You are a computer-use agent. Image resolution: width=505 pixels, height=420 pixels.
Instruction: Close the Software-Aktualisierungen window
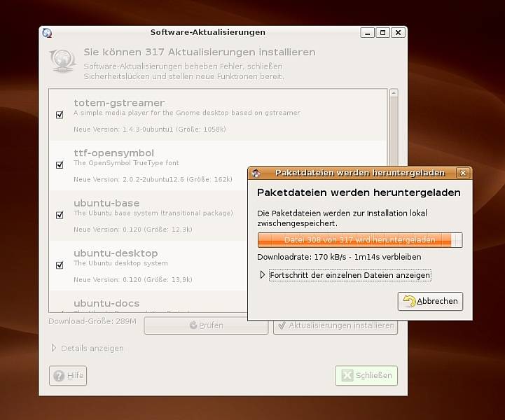[x=398, y=32]
